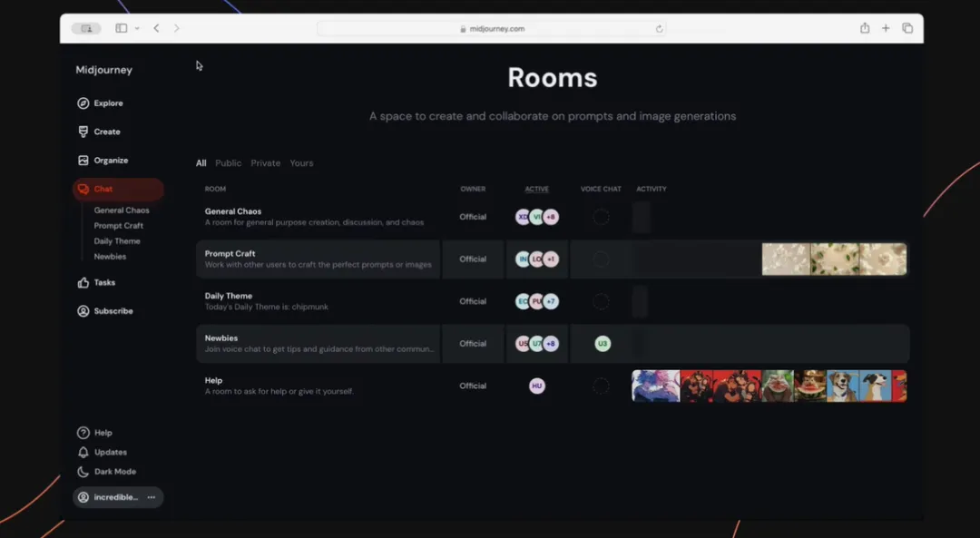Open the General Chaos room row

tap(553, 217)
